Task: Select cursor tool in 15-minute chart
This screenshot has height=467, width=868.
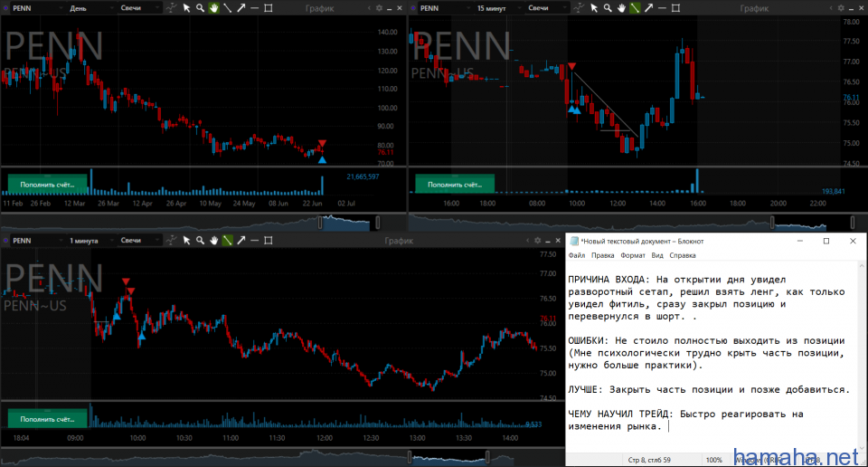Action: click(x=594, y=8)
